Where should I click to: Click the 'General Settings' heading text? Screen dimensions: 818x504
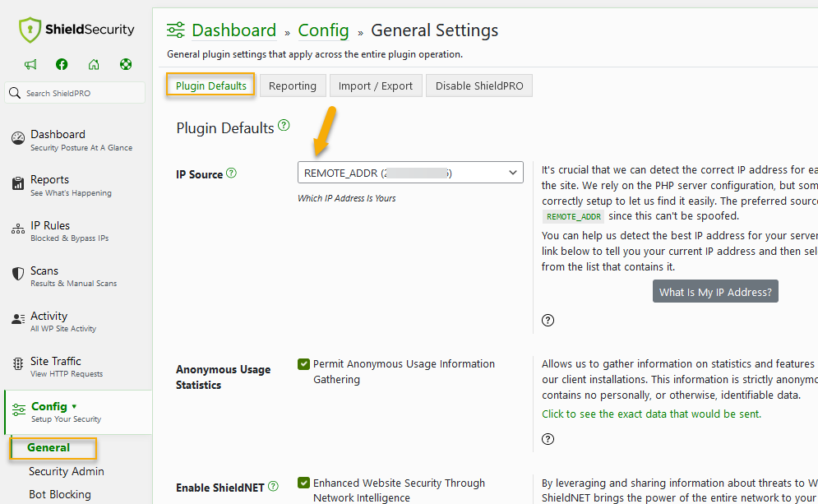(435, 30)
